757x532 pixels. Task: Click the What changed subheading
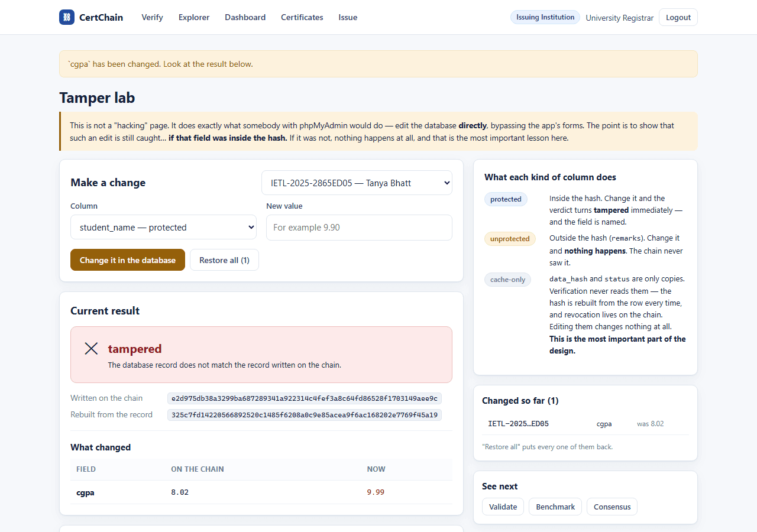pos(101,447)
